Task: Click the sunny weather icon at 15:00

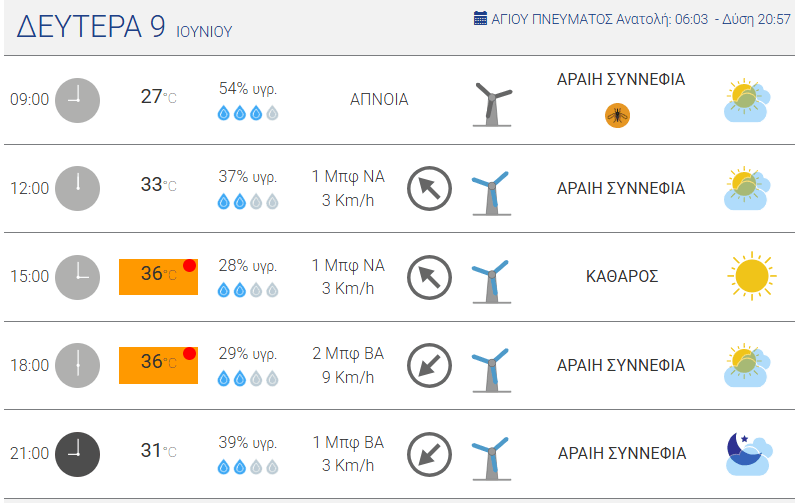Action: point(751,276)
